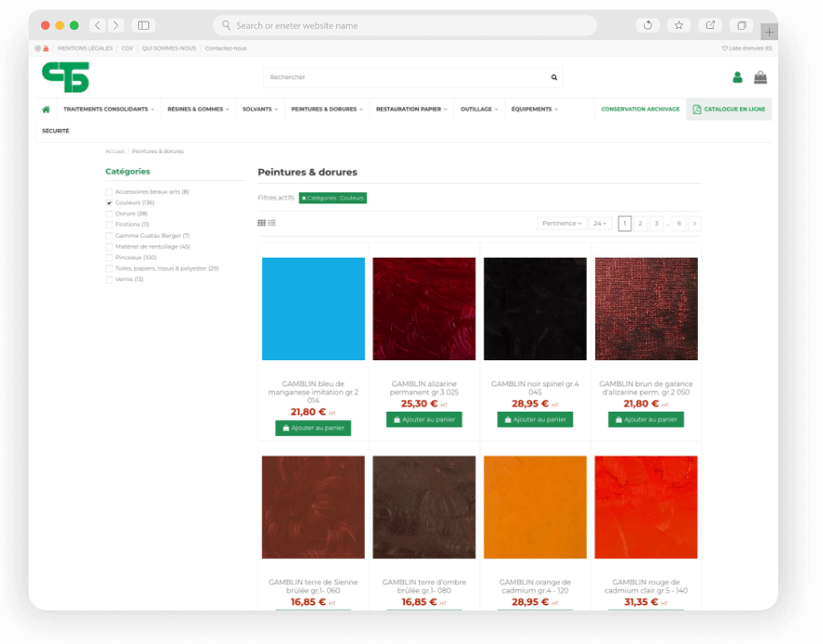The image size is (823, 644).
Task: Go back with the browser back arrow
Action: point(98,25)
